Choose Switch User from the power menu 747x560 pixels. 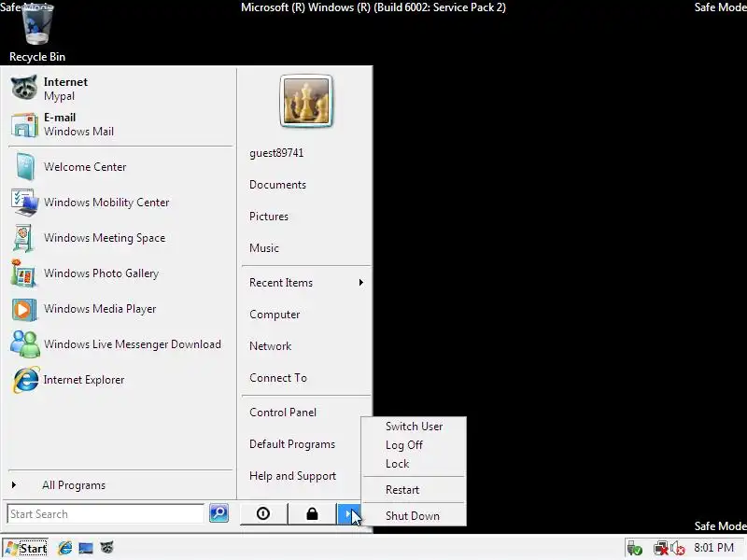(414, 427)
